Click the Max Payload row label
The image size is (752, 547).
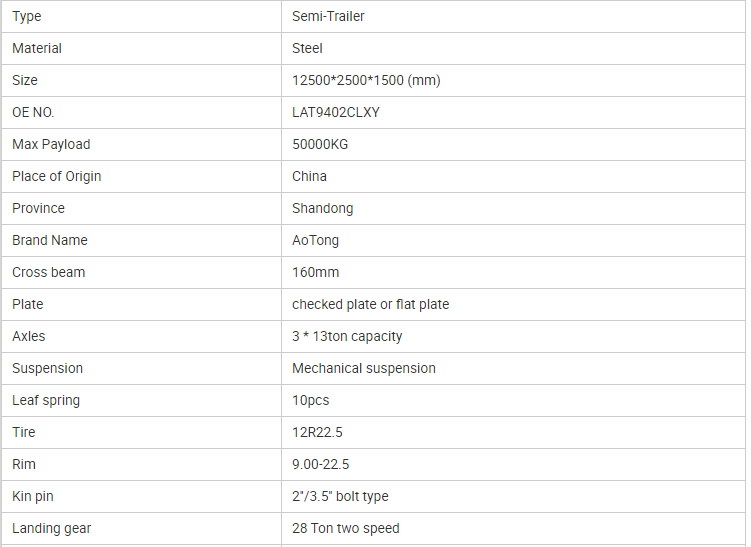51,144
